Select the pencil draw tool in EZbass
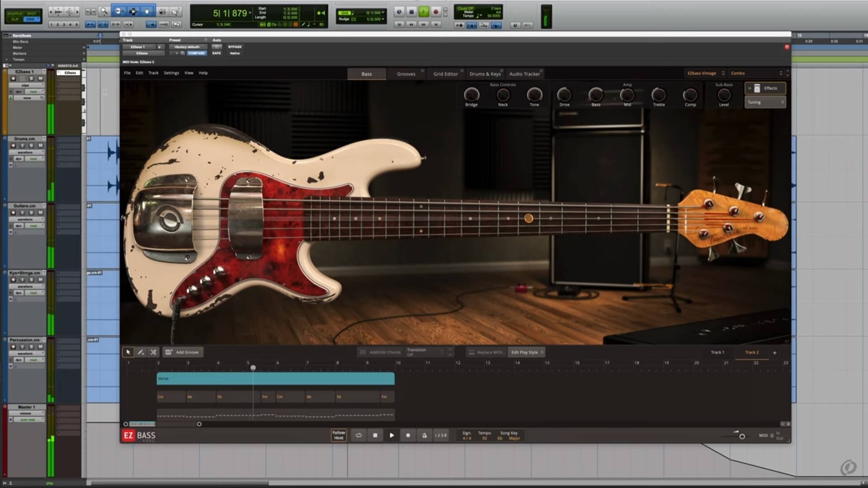Image resolution: width=868 pixels, height=488 pixels. tap(141, 352)
